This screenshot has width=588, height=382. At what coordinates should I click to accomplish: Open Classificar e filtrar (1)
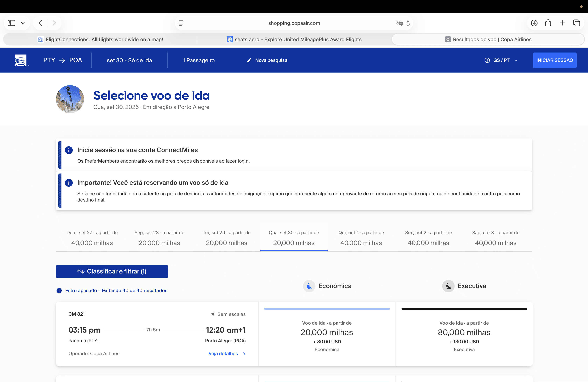(112, 271)
